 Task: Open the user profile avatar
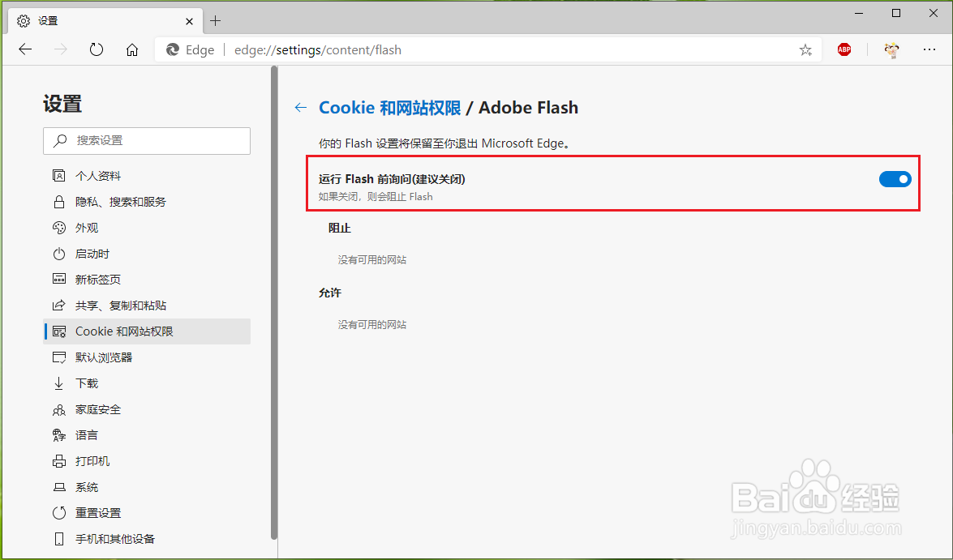point(891,49)
